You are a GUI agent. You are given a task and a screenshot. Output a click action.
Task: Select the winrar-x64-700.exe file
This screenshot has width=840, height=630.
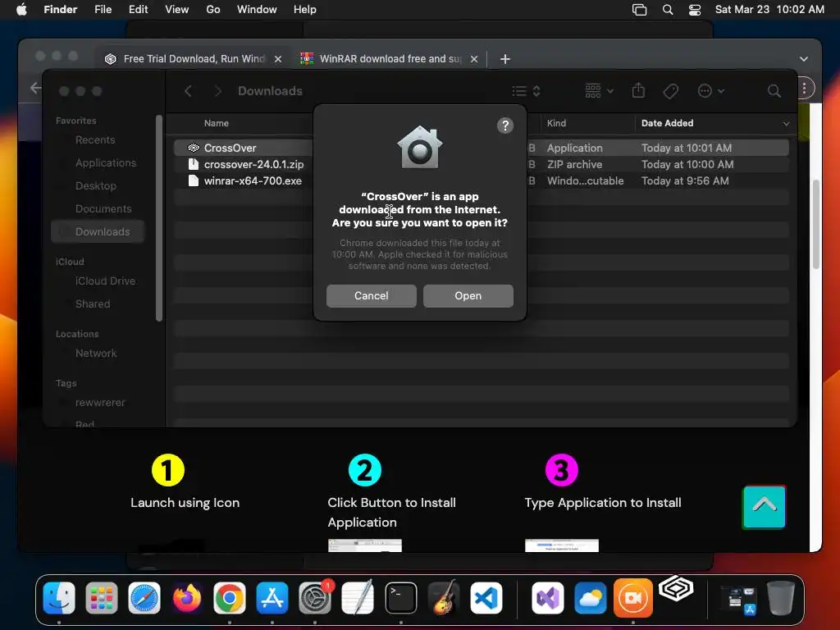click(x=481, y=181)
